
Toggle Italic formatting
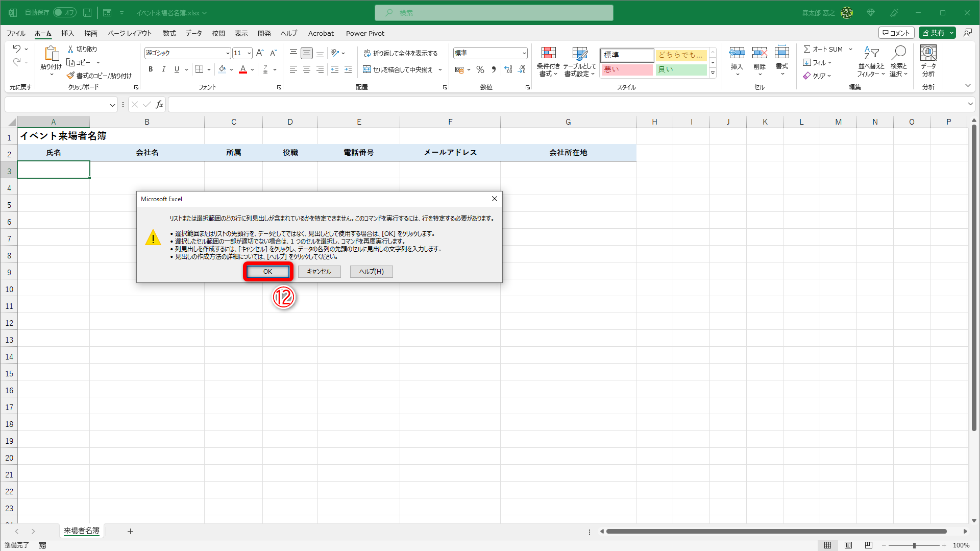tap(163, 69)
